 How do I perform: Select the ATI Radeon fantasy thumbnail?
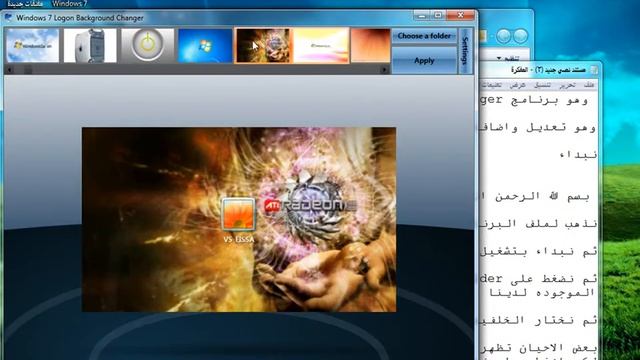[x=263, y=45]
